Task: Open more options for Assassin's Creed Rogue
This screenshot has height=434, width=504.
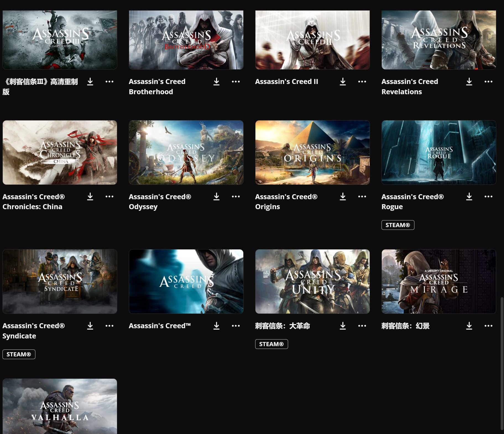Action: pos(489,196)
